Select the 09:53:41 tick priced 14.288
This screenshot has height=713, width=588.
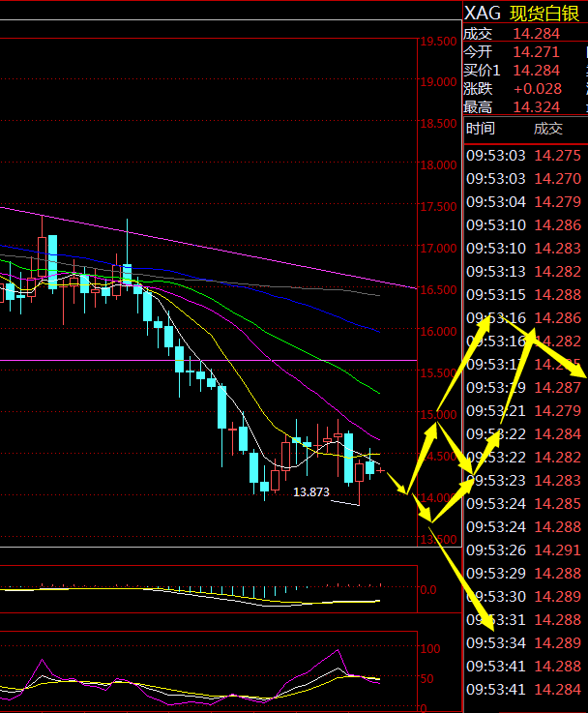coord(523,666)
